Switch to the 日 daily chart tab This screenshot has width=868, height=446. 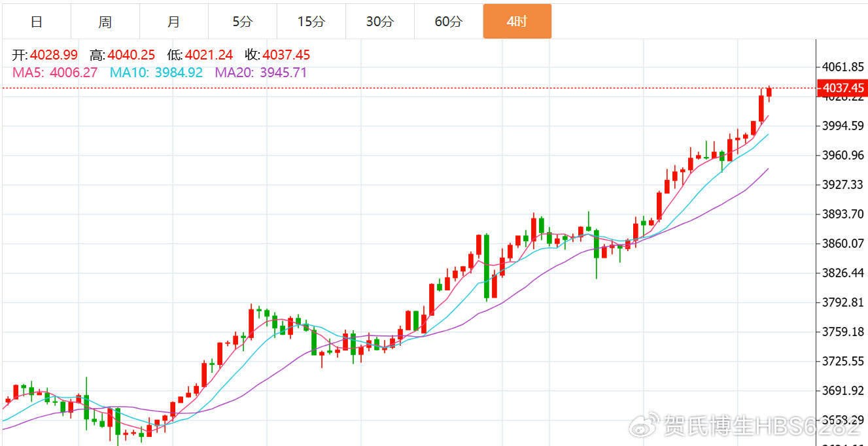[x=37, y=22]
